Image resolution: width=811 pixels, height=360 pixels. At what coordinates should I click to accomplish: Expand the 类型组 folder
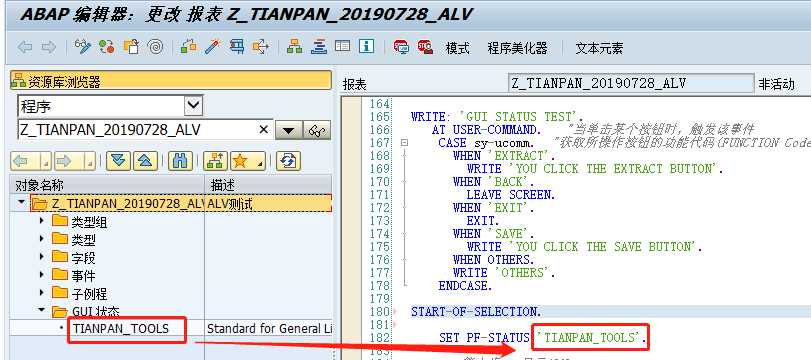(x=42, y=221)
